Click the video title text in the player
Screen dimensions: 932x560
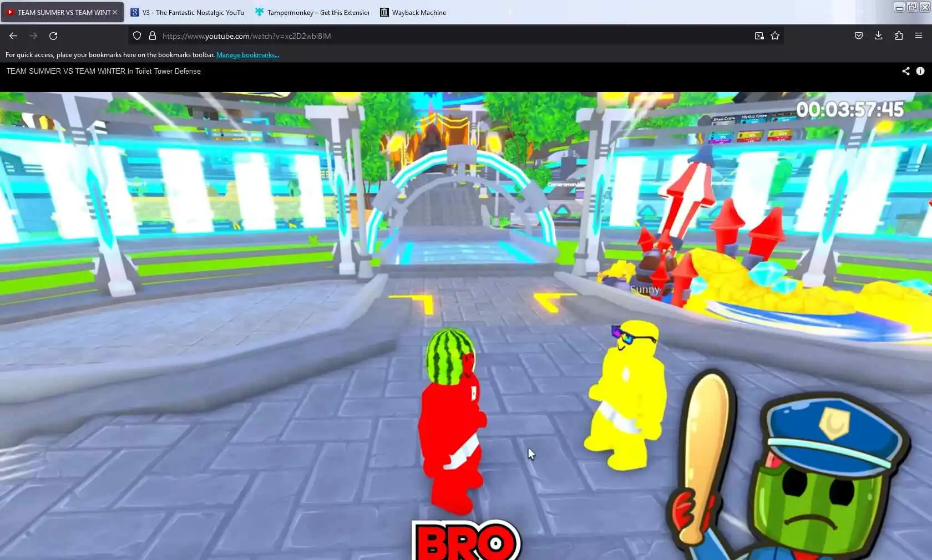click(x=104, y=71)
